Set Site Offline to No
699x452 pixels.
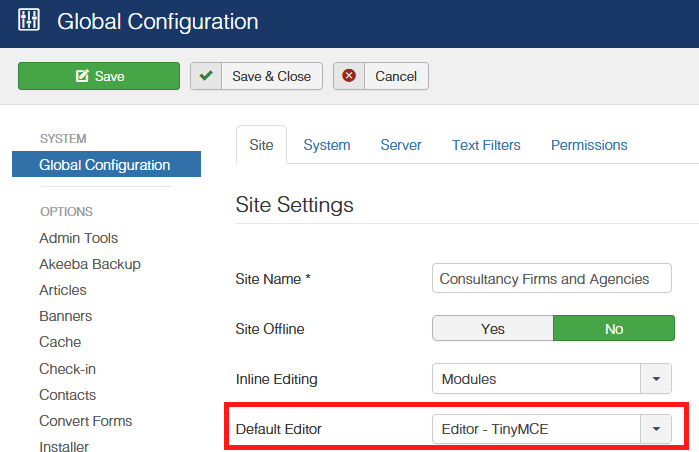point(614,329)
